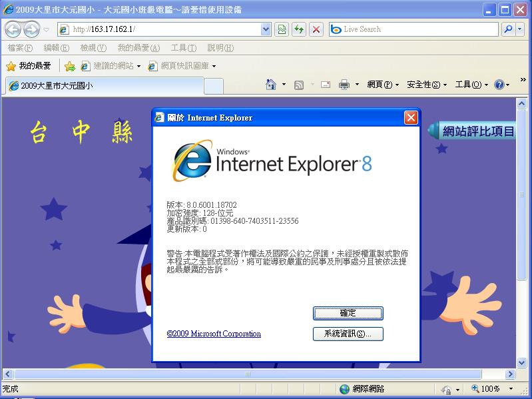Open the 檢視(V) menu

pos(93,48)
